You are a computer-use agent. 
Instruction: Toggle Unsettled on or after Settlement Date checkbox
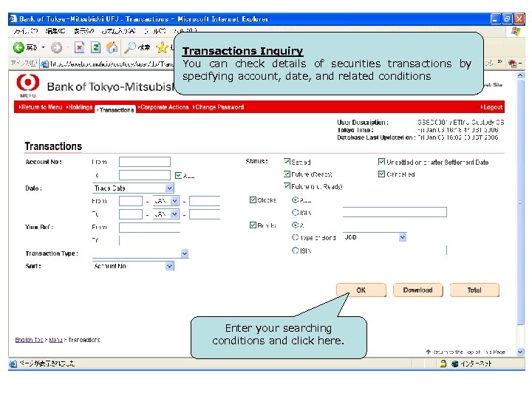point(381,162)
